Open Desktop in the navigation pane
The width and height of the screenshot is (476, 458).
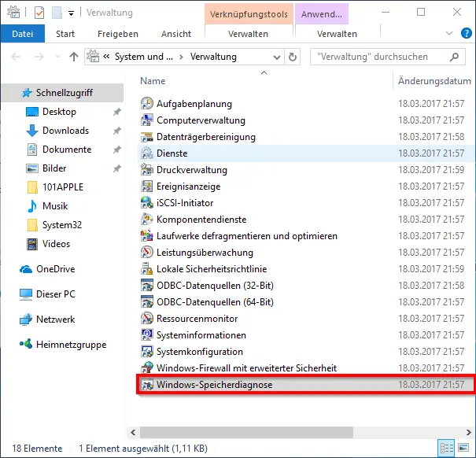(x=59, y=112)
